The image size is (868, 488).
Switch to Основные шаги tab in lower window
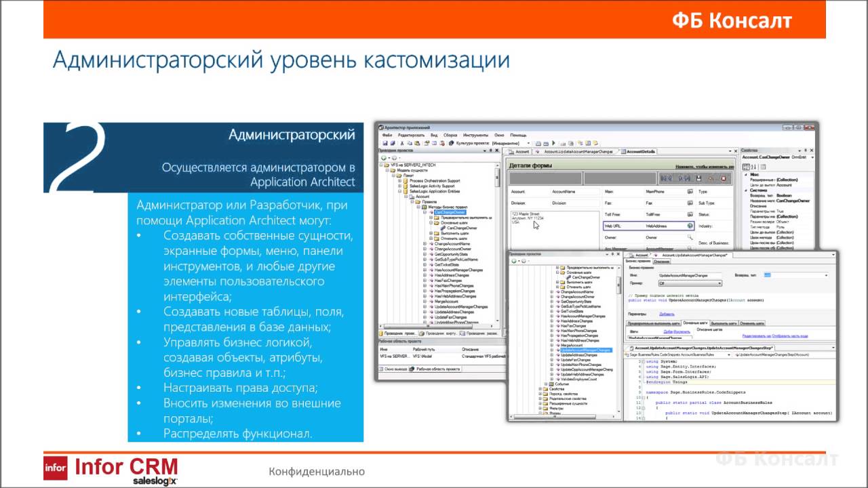696,323
